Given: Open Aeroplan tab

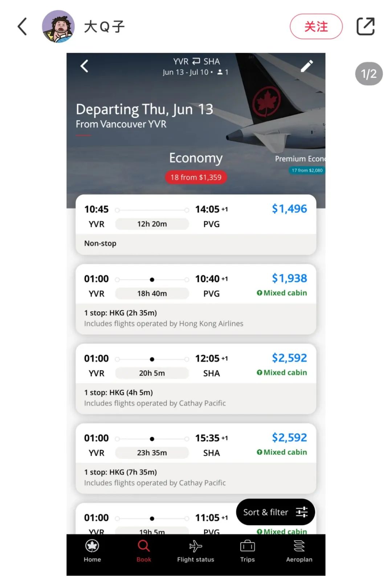Looking at the screenshot, I should pyautogui.click(x=299, y=551).
